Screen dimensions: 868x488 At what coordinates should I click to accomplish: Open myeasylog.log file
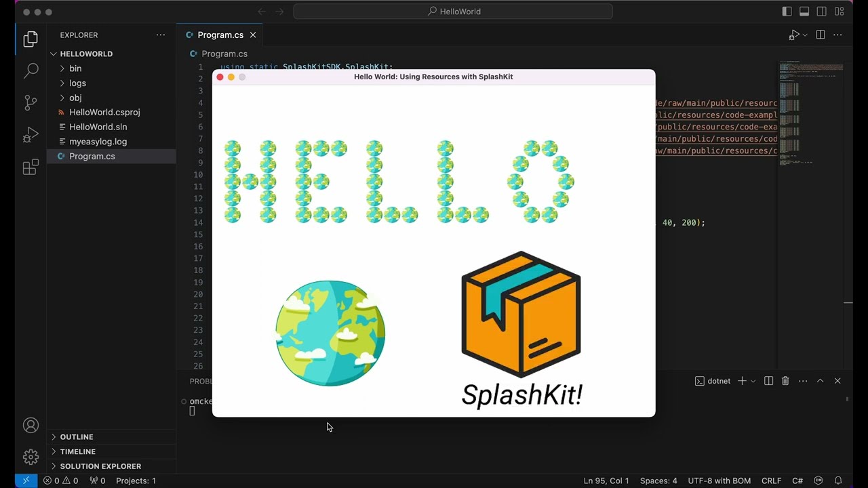(111, 142)
